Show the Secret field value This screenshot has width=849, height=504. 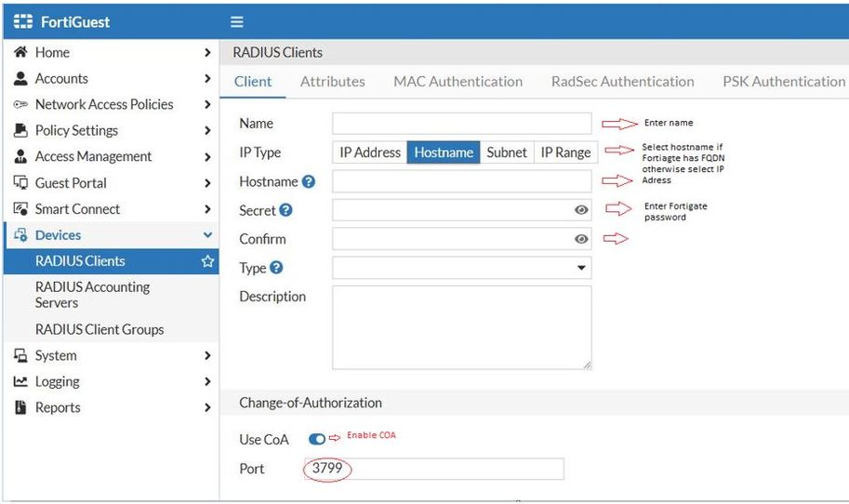pyautogui.click(x=581, y=210)
